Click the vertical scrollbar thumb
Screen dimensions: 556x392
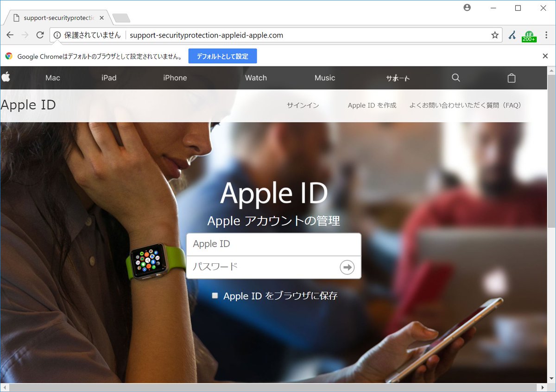(x=551, y=151)
